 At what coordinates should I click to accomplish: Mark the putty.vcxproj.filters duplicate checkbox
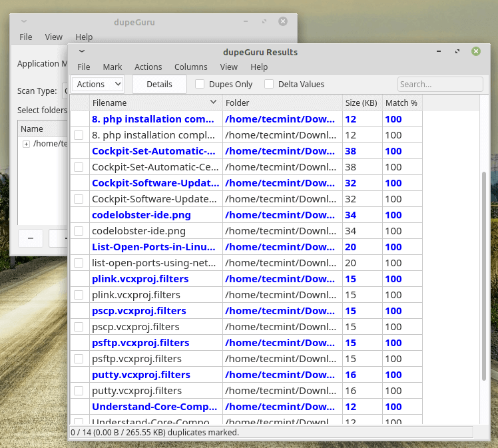coord(79,391)
